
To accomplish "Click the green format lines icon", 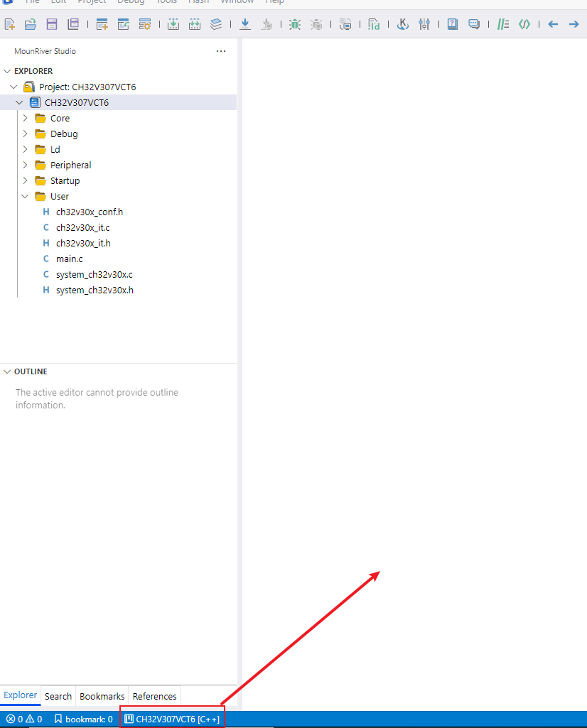I will click(503, 24).
